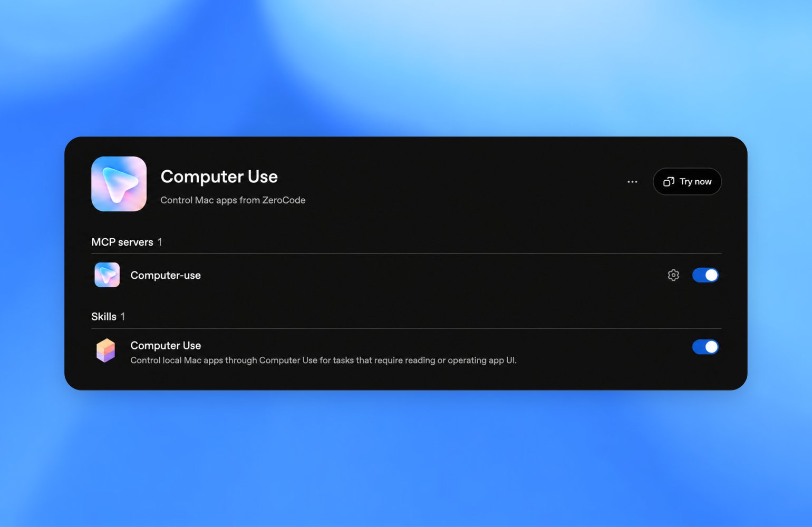Image resolution: width=812 pixels, height=527 pixels.
Task: Open the three-dot more options menu
Action: 632,182
